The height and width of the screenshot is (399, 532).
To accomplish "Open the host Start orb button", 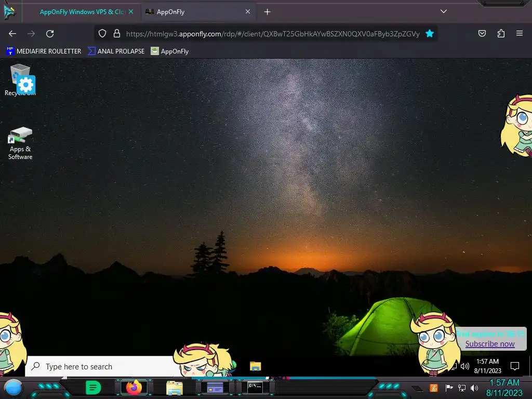I will pos(13,388).
